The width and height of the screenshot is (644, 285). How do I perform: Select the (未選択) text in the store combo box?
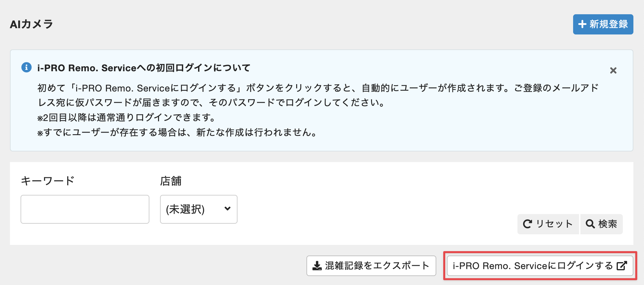pyautogui.click(x=185, y=209)
